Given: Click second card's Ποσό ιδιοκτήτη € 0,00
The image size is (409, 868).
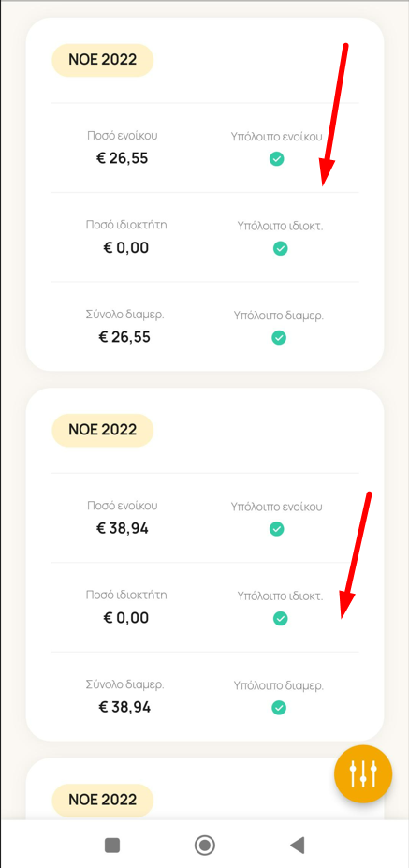Looking at the screenshot, I should coord(126,618).
